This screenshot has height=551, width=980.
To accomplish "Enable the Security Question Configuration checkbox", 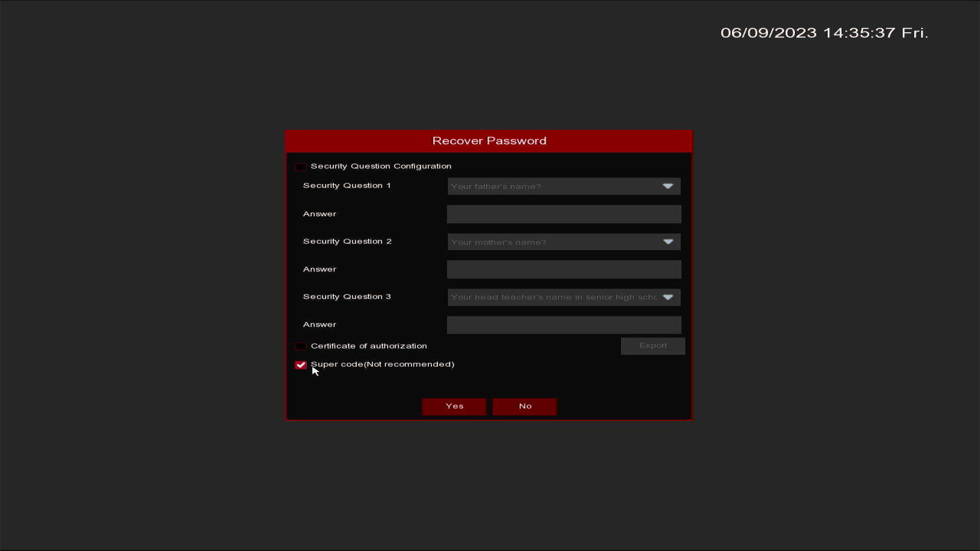I will (x=301, y=167).
